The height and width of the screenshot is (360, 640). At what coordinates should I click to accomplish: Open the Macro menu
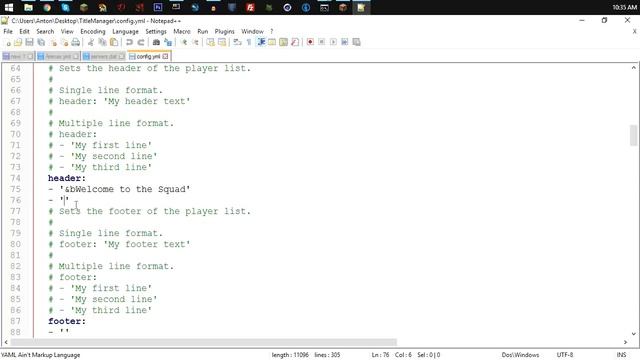(x=182, y=31)
